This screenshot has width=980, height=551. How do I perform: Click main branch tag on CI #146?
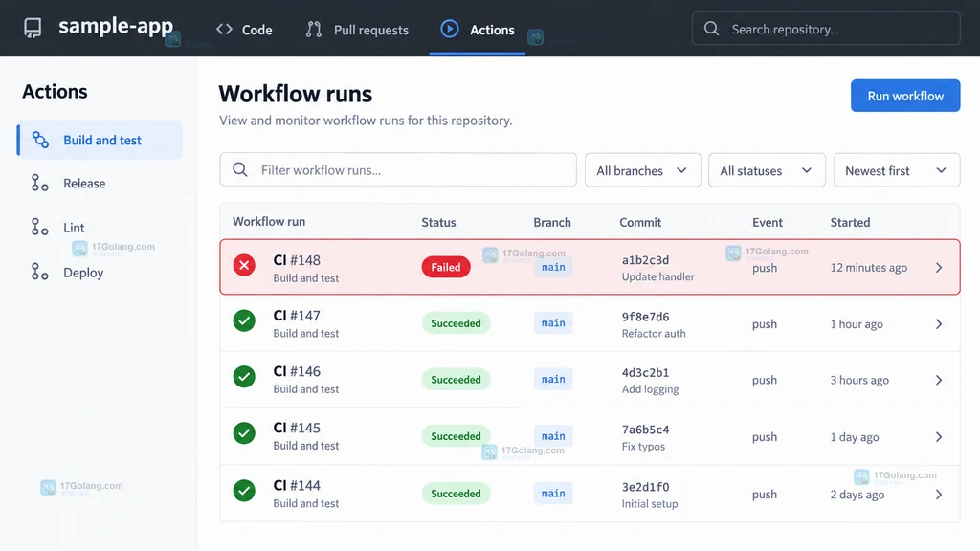pos(553,379)
